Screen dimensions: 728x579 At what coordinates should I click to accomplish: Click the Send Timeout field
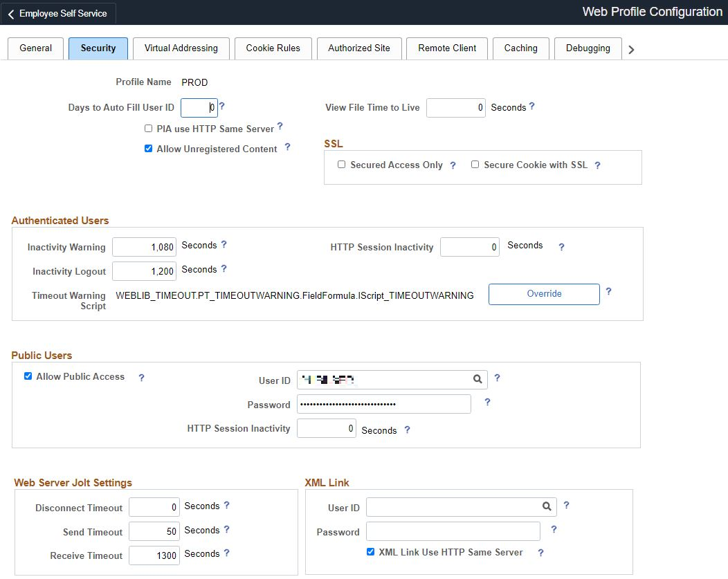point(154,531)
